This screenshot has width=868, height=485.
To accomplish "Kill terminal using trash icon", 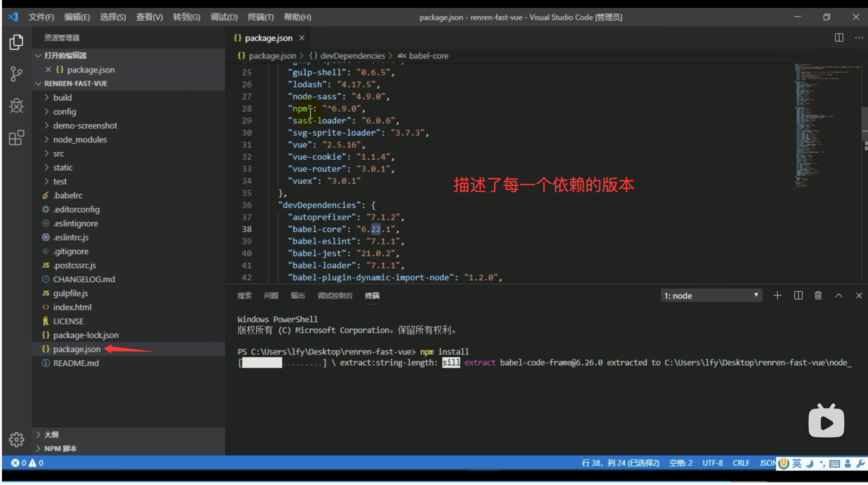I will [818, 296].
